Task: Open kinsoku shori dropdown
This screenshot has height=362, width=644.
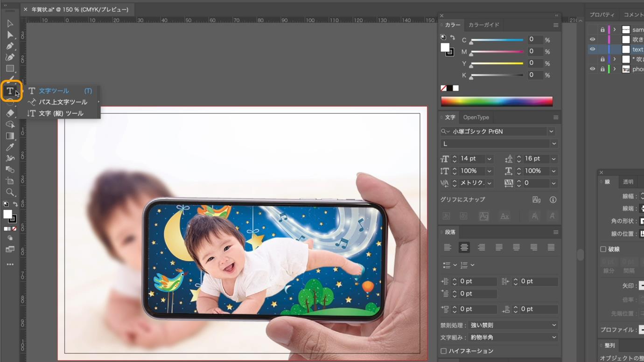Action: coord(513,325)
